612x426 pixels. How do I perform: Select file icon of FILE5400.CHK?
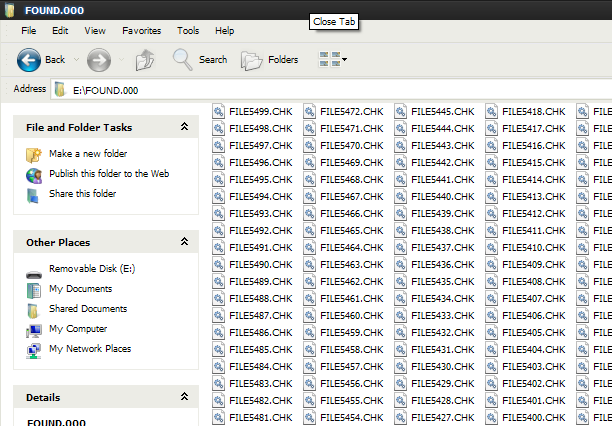tap(491, 417)
